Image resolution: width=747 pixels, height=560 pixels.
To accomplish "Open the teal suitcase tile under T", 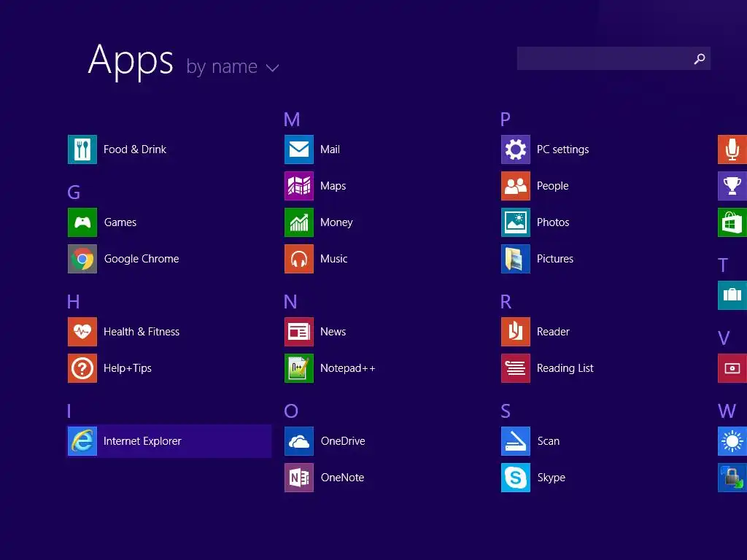I will click(732, 295).
